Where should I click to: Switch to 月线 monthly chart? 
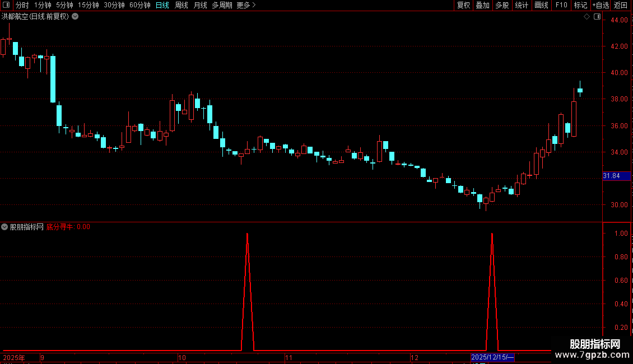pos(200,5)
